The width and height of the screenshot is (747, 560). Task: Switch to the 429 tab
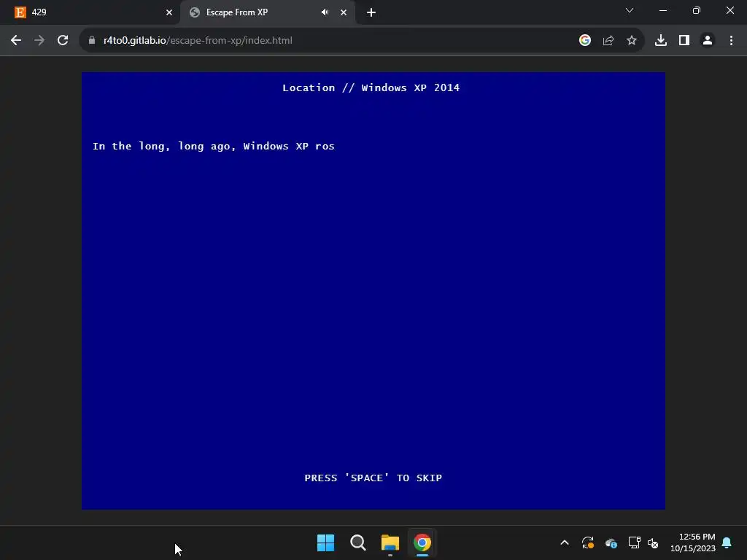pyautogui.click(x=90, y=12)
